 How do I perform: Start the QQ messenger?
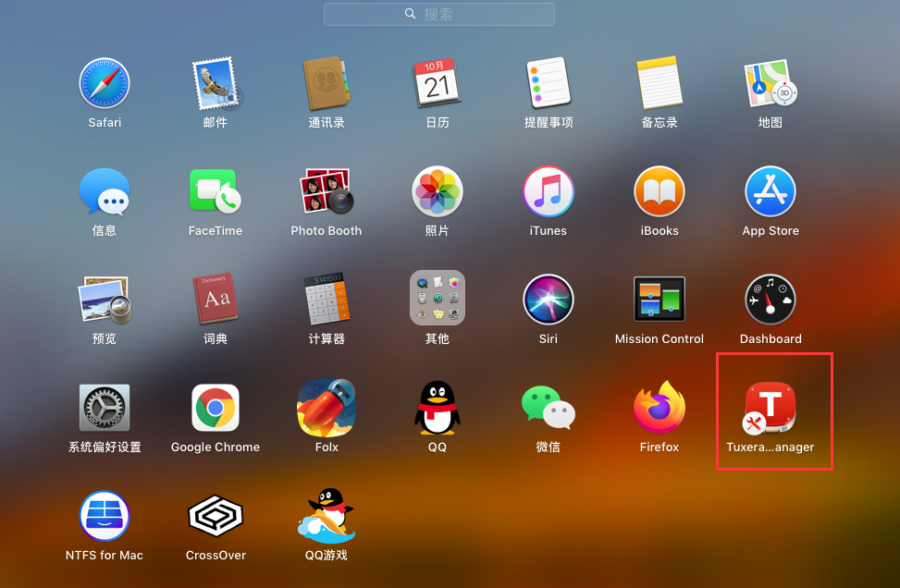point(438,407)
